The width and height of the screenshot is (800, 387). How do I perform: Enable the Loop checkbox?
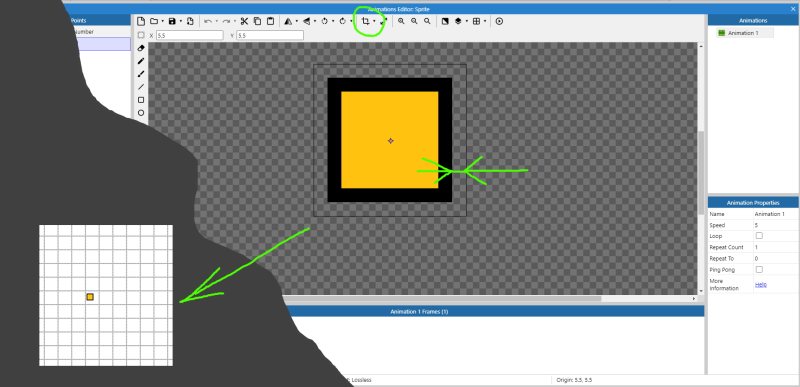pyautogui.click(x=759, y=236)
